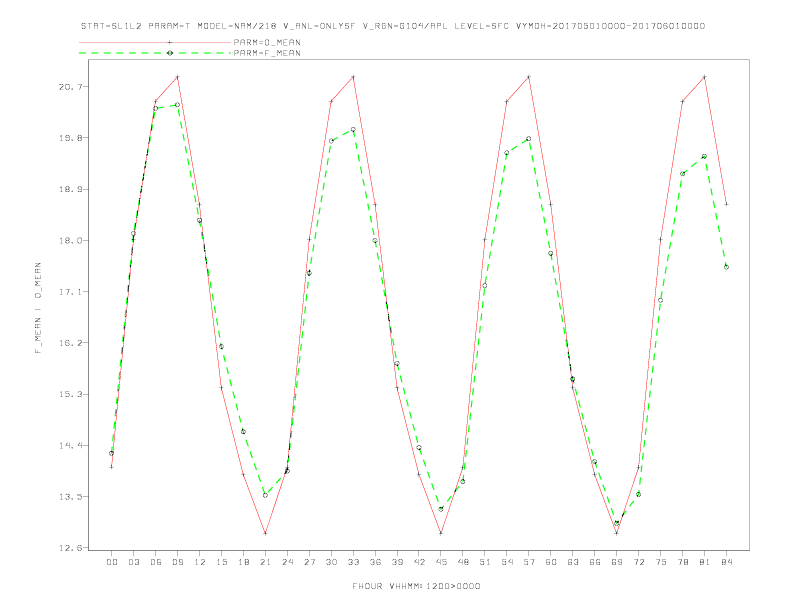Click the x-axis tick label 69
This screenshot has height=612, width=792.
pyautogui.click(x=617, y=562)
